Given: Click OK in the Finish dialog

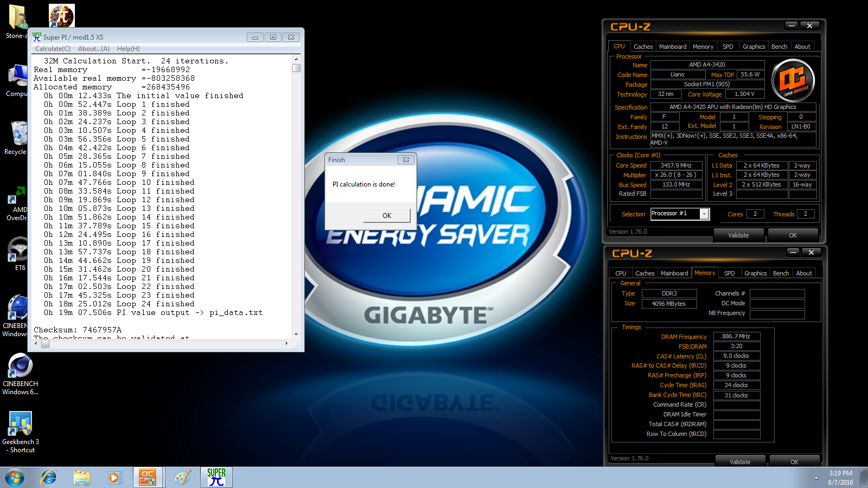Looking at the screenshot, I should [x=387, y=215].
